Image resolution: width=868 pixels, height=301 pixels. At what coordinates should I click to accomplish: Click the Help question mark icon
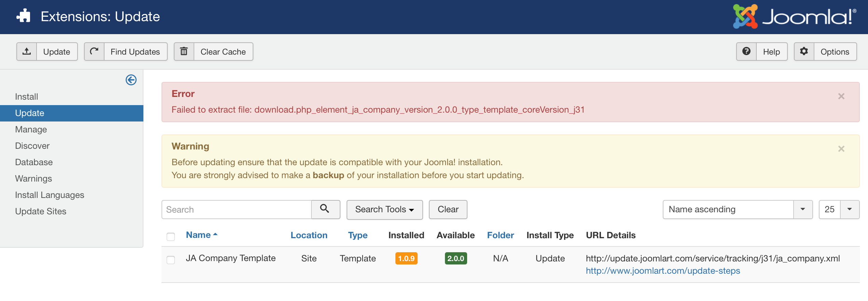pyautogui.click(x=746, y=52)
